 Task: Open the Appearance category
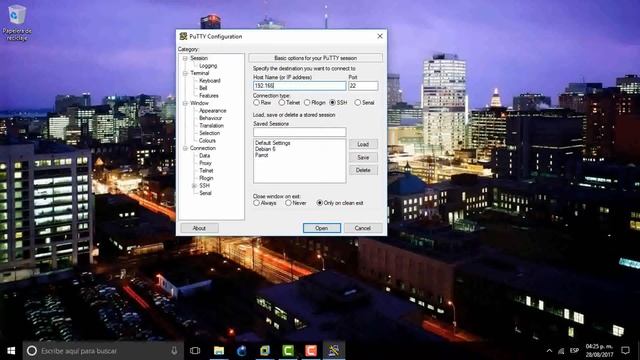(212, 111)
